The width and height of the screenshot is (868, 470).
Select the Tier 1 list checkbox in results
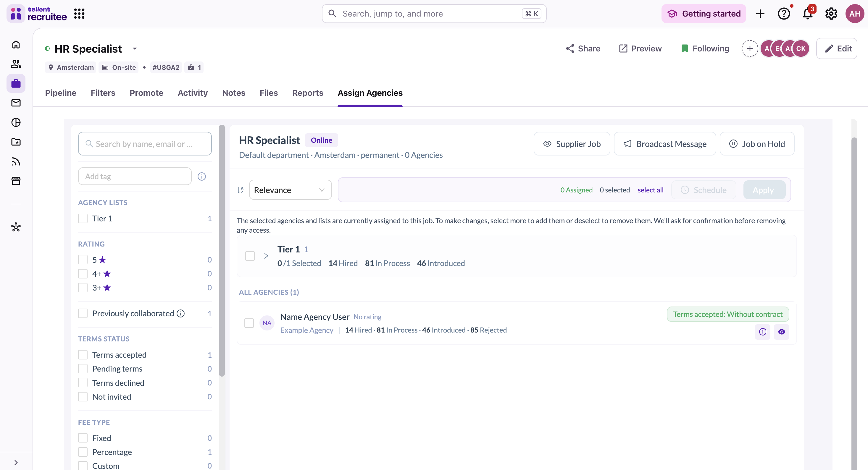(250, 256)
